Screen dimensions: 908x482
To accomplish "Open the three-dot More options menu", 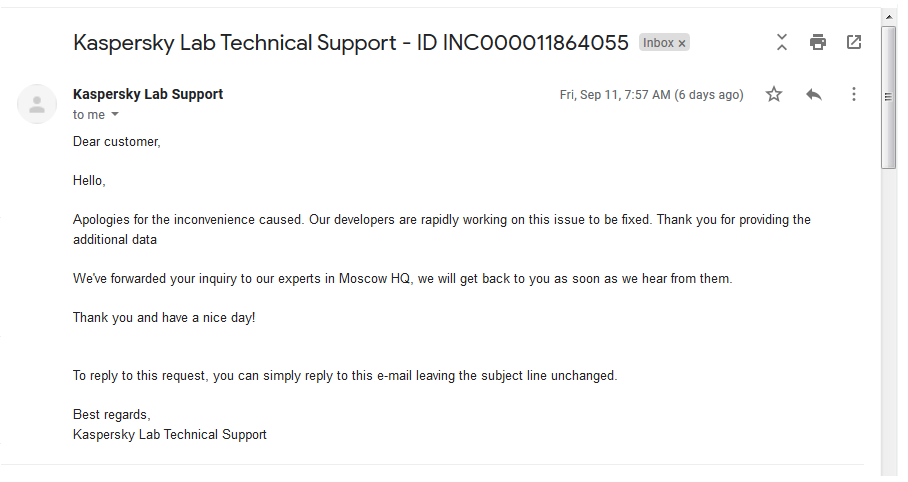I will [854, 94].
